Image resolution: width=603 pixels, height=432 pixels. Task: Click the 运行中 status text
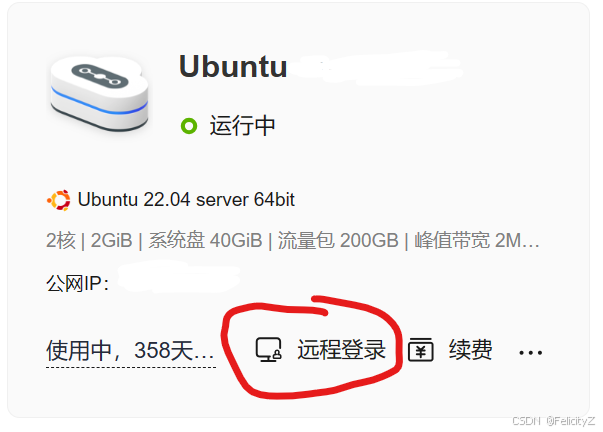coord(242,126)
